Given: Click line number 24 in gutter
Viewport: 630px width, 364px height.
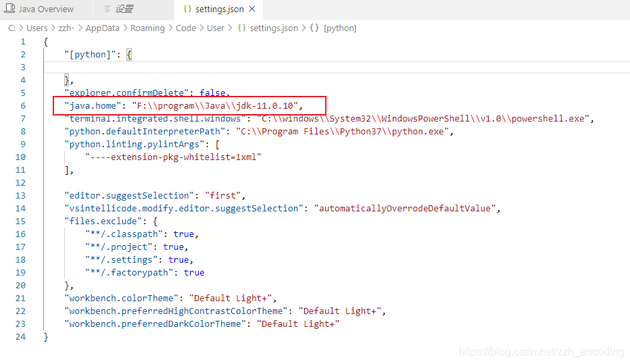Looking at the screenshot, I should (20, 337).
